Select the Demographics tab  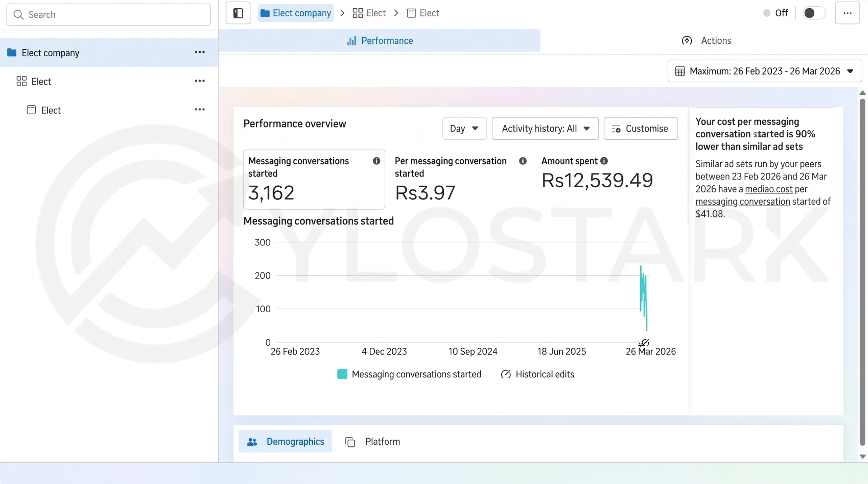285,442
